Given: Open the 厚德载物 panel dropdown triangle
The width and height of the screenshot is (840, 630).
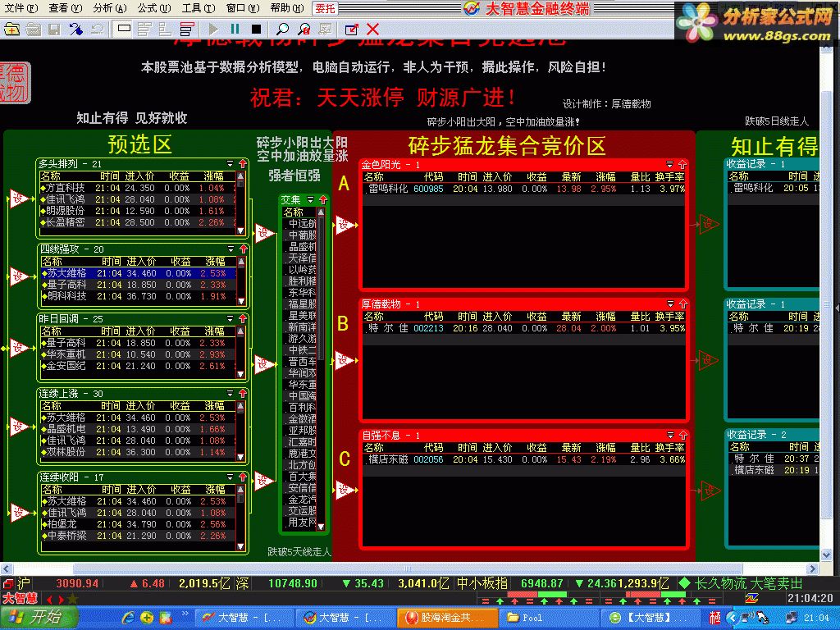Looking at the screenshot, I should click(670, 304).
